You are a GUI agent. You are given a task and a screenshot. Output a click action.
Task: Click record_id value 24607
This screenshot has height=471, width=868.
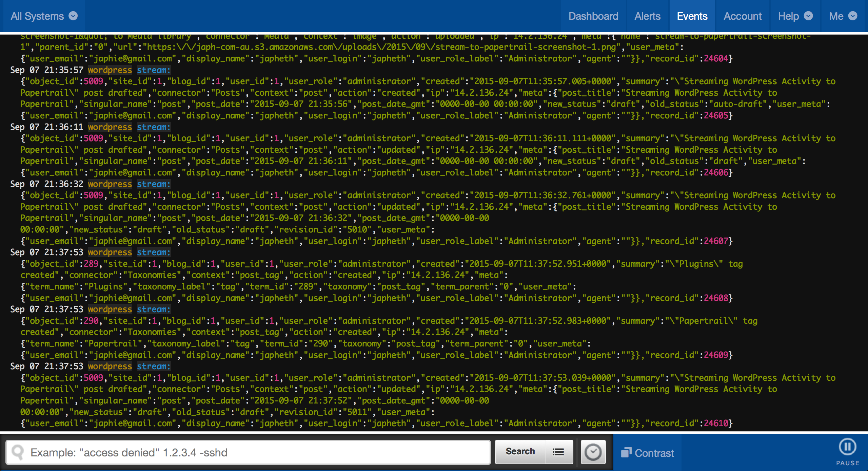pyautogui.click(x=716, y=241)
